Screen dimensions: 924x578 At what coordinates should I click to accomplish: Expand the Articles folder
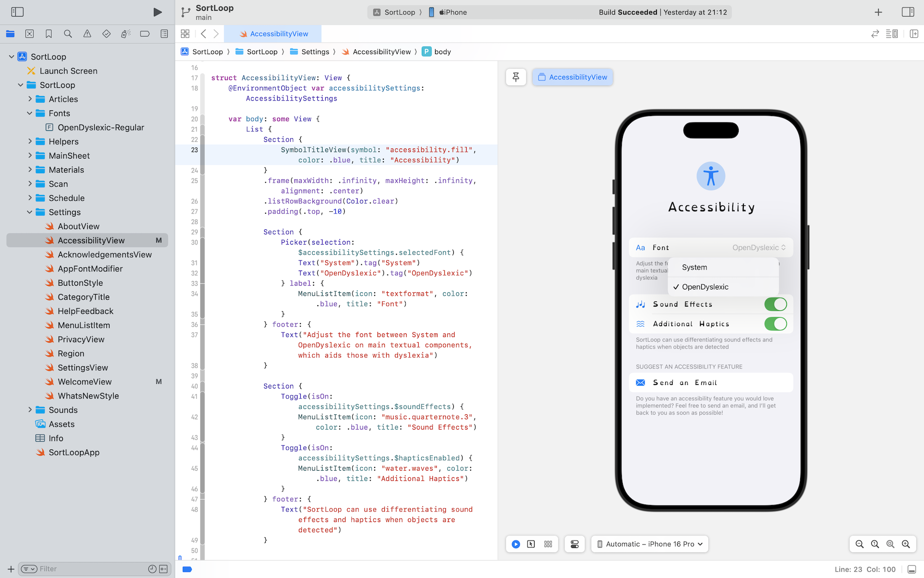click(30, 99)
